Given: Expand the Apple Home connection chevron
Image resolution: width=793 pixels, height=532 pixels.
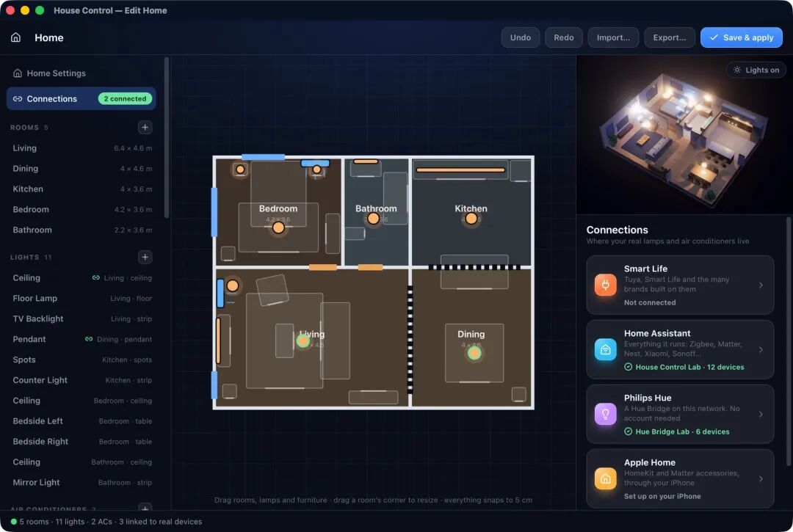Looking at the screenshot, I should (761, 479).
